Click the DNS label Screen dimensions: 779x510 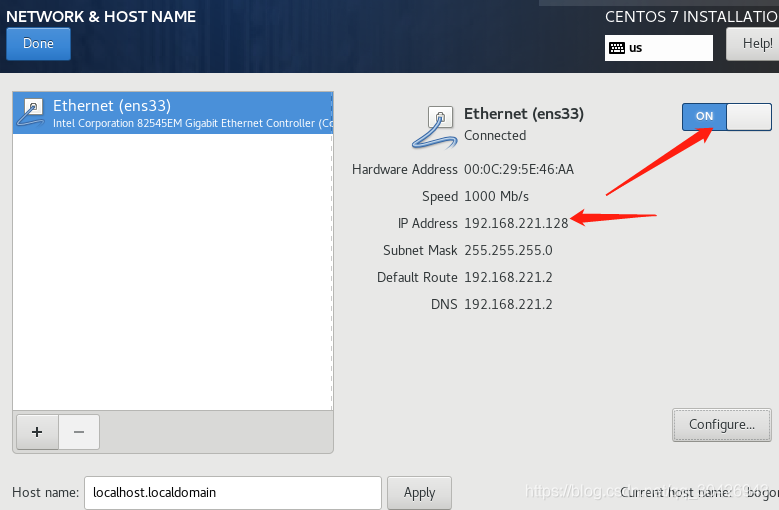pyautogui.click(x=444, y=304)
